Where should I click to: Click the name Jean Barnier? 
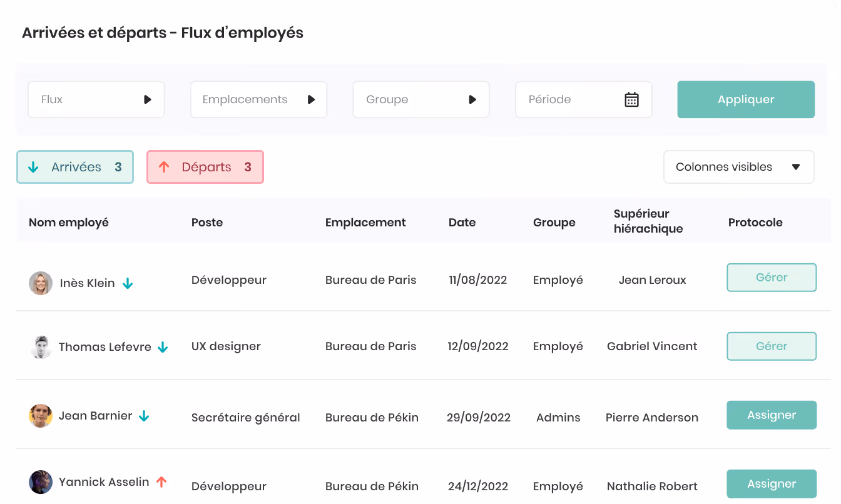click(96, 416)
